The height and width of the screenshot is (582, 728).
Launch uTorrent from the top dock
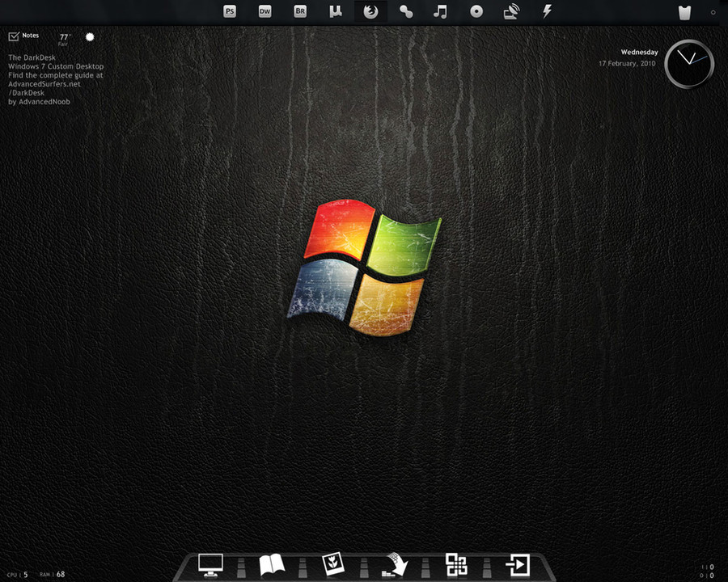pyautogui.click(x=335, y=11)
